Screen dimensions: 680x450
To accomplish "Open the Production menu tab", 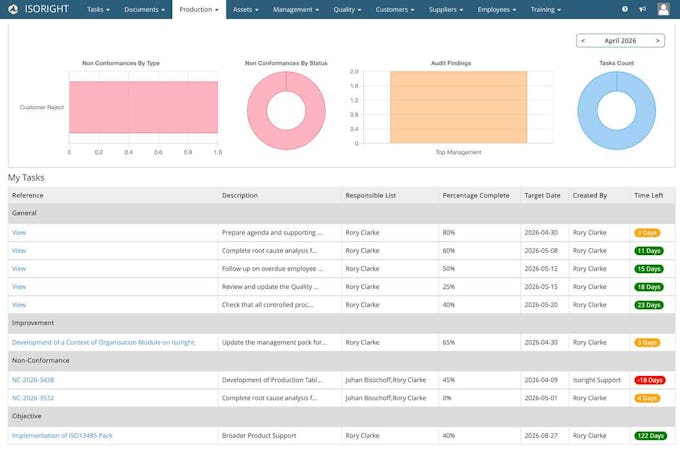I will pyautogui.click(x=199, y=10).
